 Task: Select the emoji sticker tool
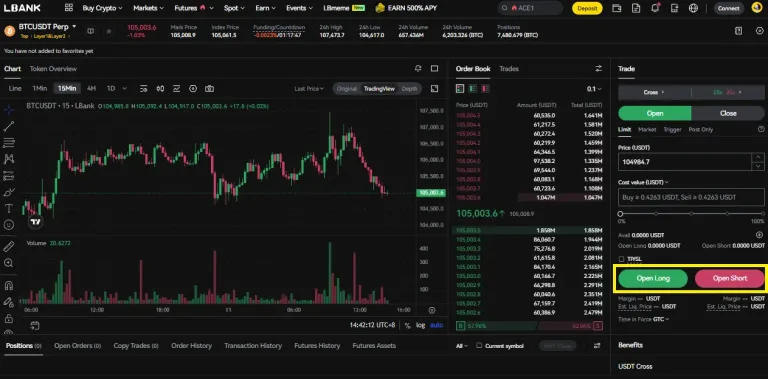click(8, 225)
